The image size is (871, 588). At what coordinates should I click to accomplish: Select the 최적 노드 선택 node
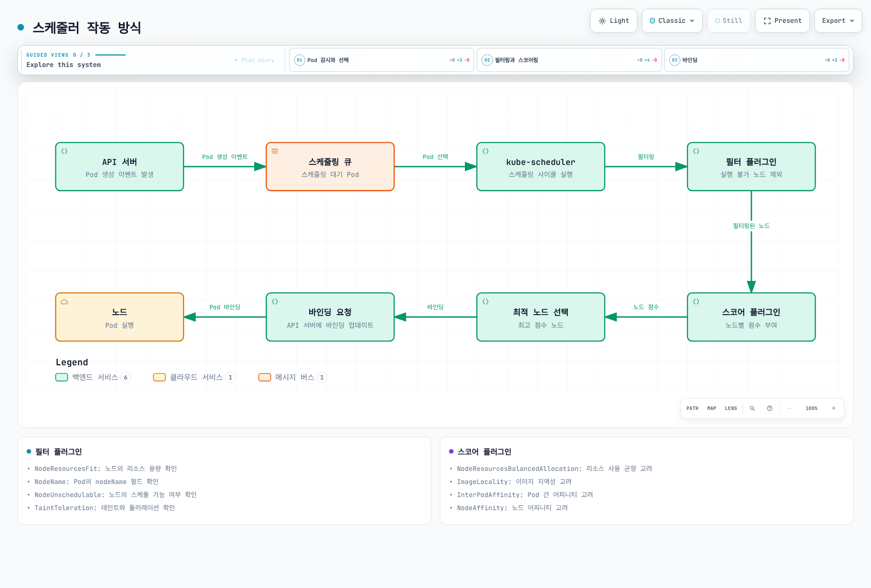(541, 317)
